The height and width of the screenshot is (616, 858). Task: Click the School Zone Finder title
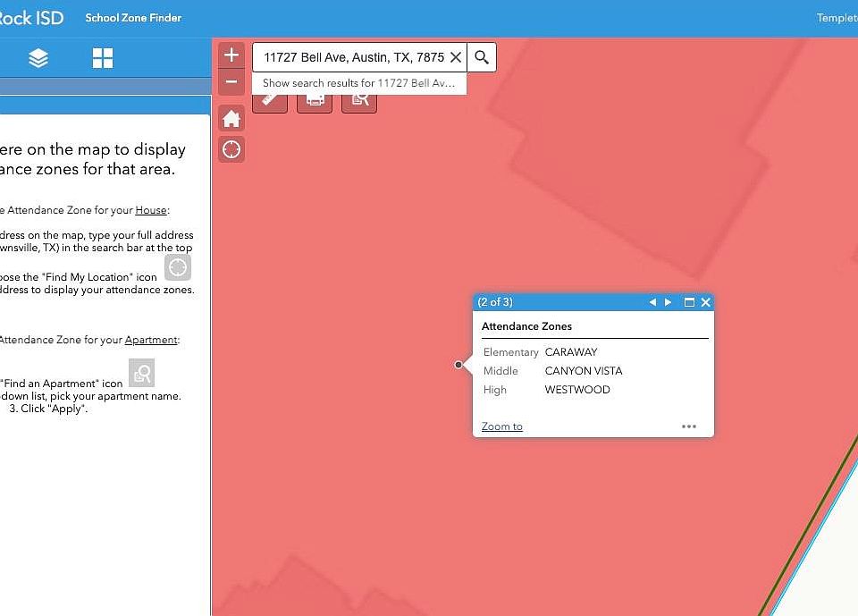[x=133, y=18]
